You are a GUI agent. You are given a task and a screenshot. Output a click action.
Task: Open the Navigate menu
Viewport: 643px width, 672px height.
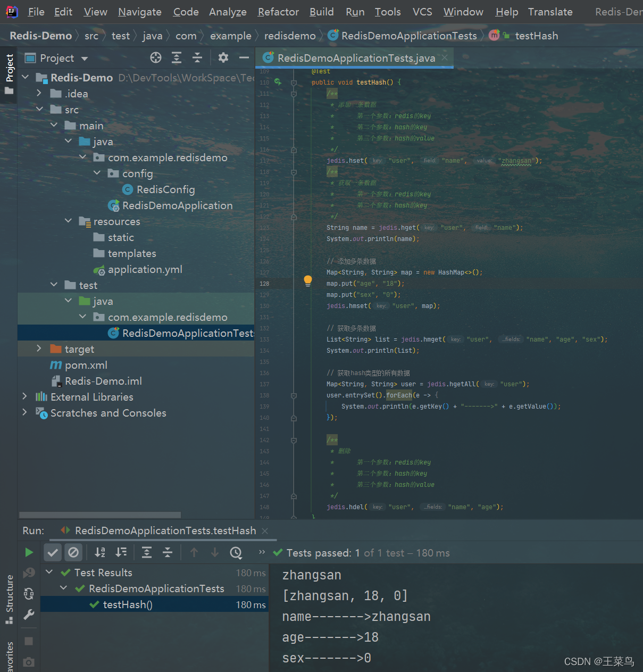(140, 12)
